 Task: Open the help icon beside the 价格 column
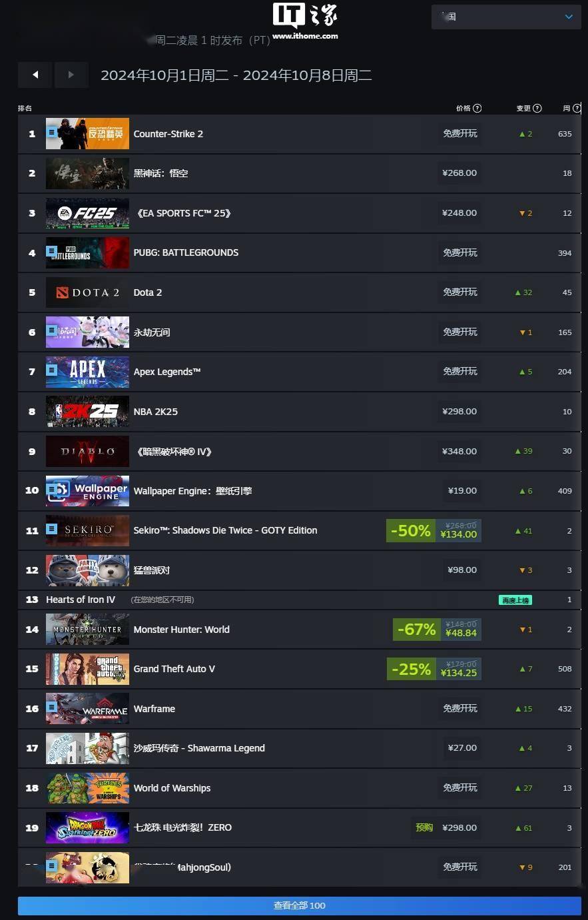pyautogui.click(x=477, y=108)
